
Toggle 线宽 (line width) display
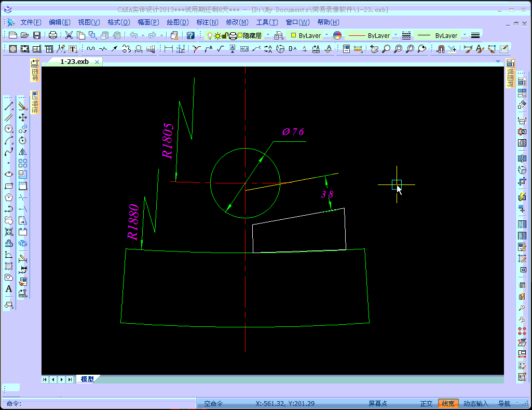click(448, 403)
